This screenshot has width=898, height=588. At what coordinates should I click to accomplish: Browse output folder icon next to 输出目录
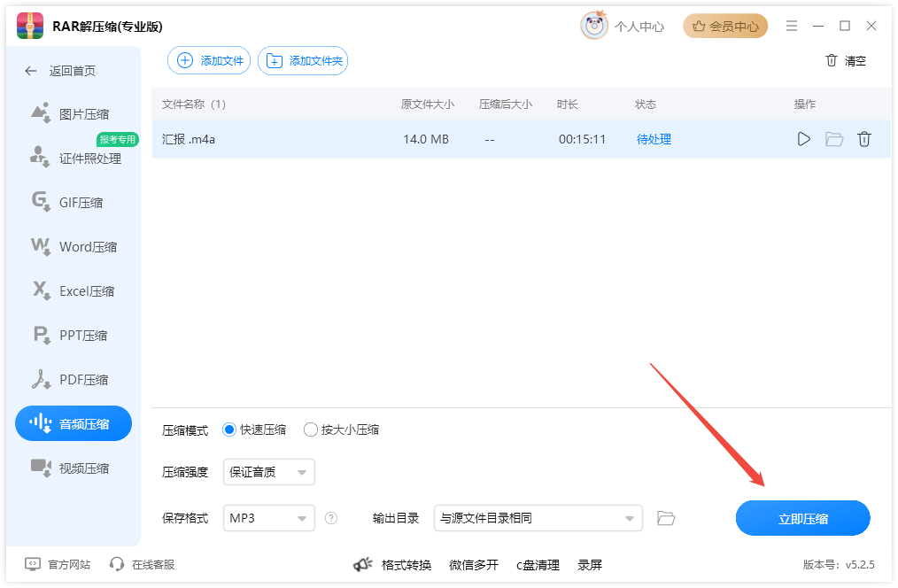665,518
